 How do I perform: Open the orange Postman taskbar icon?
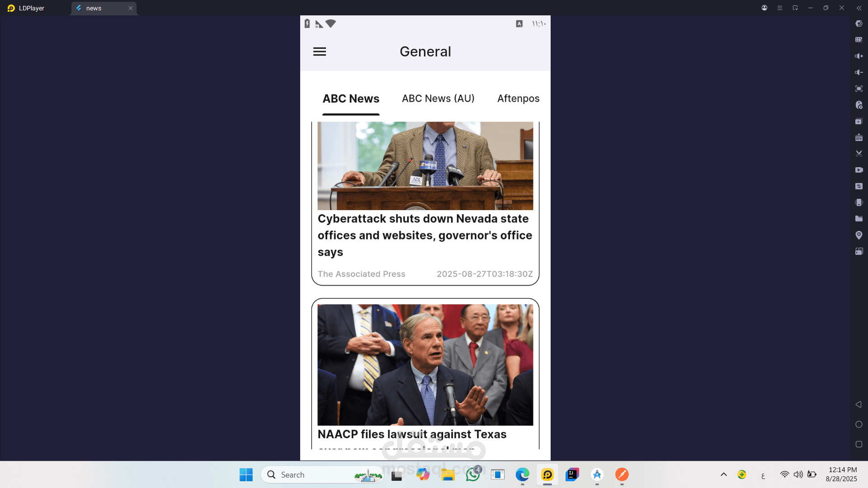(x=622, y=474)
